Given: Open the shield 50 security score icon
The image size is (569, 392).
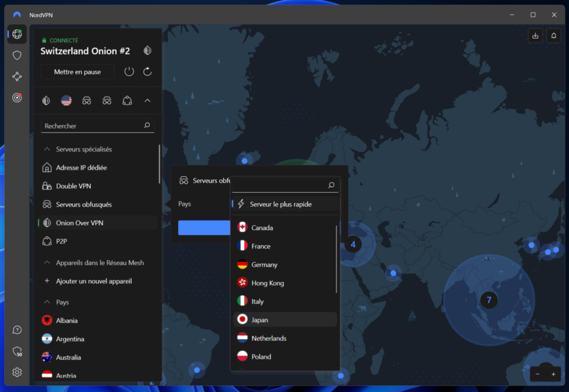Looking at the screenshot, I should tap(17, 351).
